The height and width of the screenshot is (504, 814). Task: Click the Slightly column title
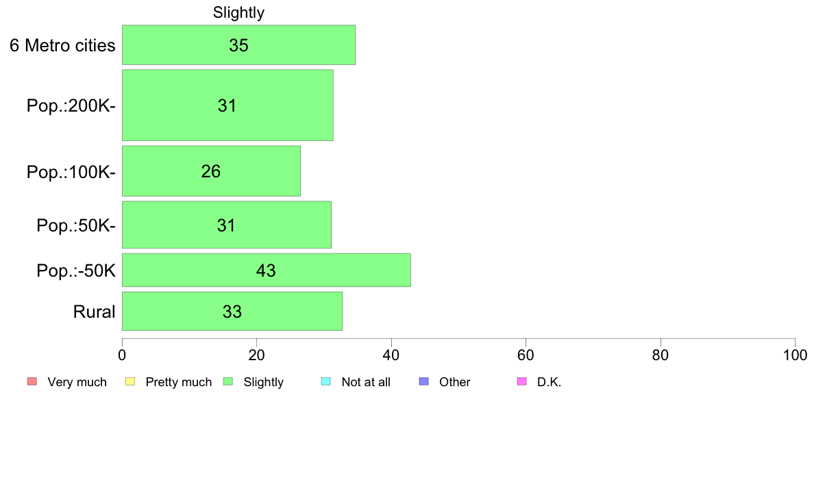click(239, 12)
